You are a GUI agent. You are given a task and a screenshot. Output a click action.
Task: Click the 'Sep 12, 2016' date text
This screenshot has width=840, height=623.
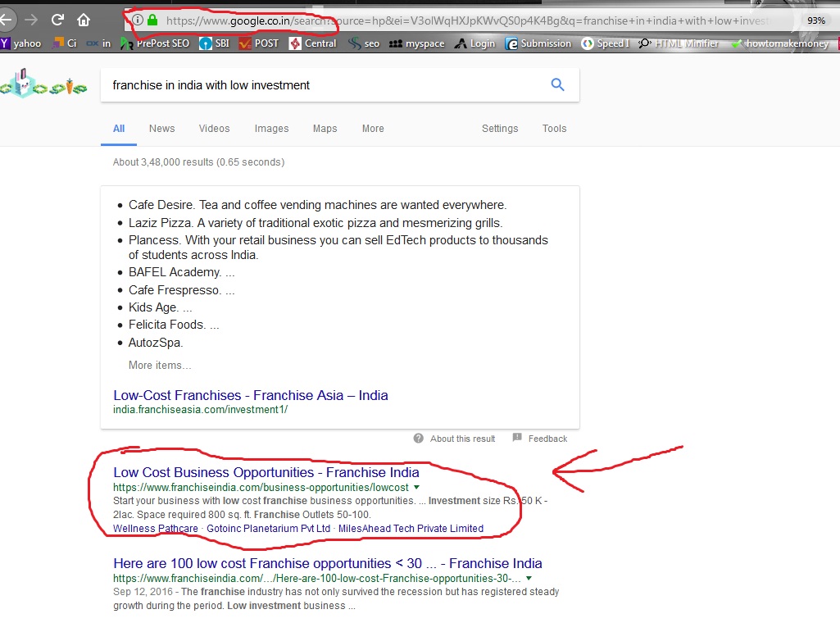pyautogui.click(x=143, y=592)
